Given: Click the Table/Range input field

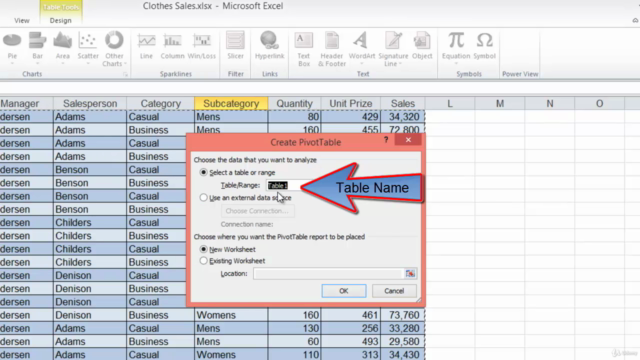Looking at the screenshot, I should coord(284,185).
